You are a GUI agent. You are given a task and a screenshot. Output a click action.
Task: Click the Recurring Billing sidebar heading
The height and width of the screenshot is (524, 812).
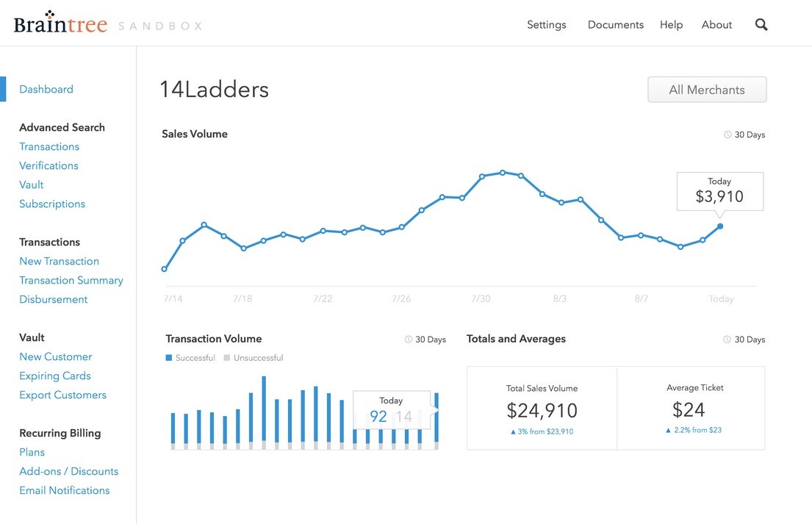click(60, 434)
